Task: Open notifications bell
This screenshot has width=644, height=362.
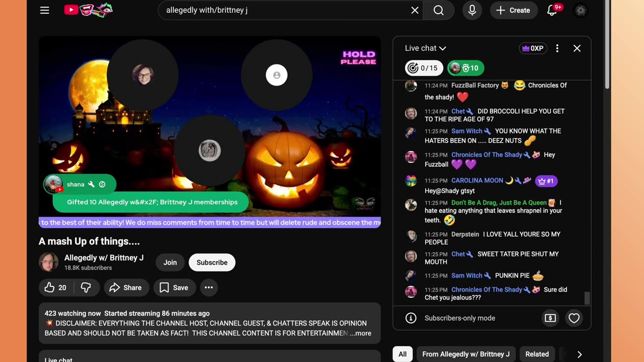Action: 552,10
